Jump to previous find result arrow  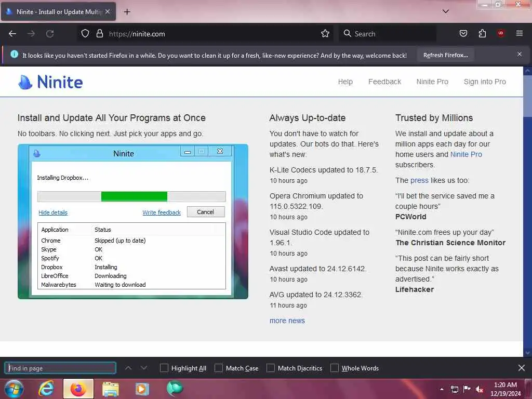[128, 368]
